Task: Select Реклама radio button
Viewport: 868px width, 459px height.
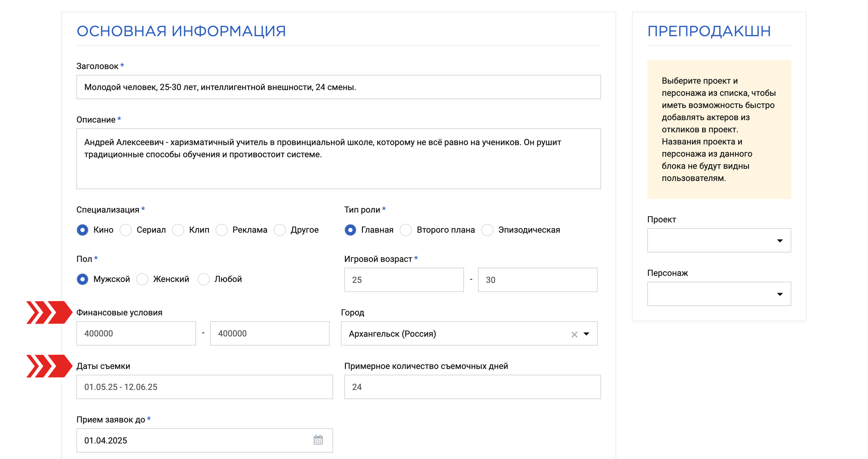Action: click(x=222, y=230)
